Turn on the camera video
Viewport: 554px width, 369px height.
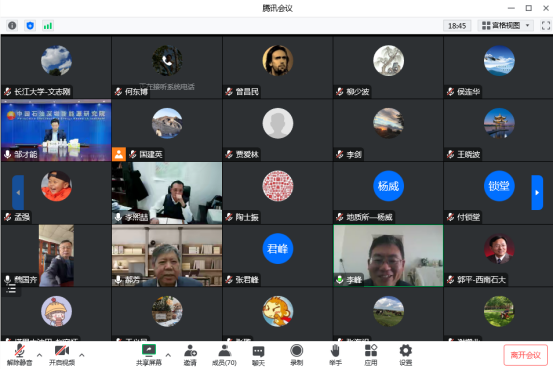coord(62,355)
